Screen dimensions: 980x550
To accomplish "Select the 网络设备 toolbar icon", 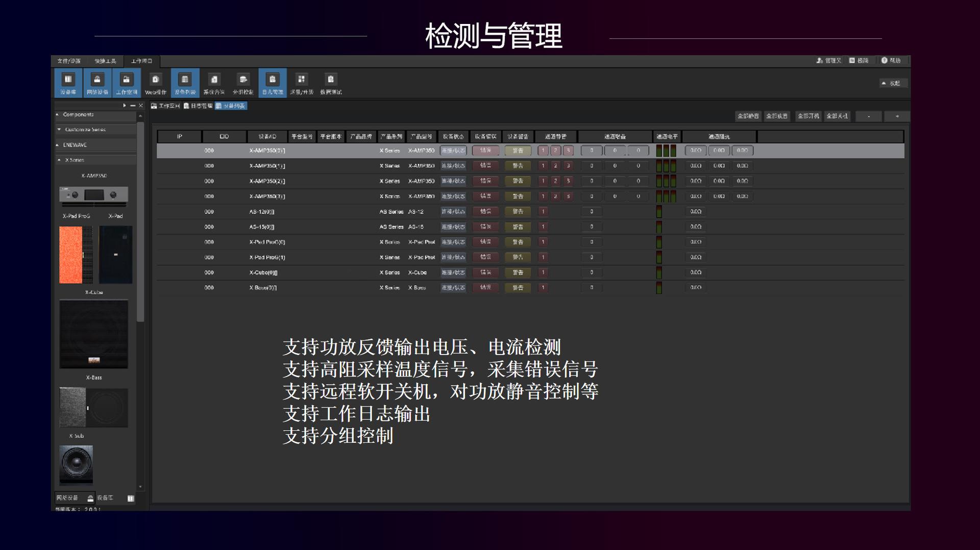I will pos(97,82).
